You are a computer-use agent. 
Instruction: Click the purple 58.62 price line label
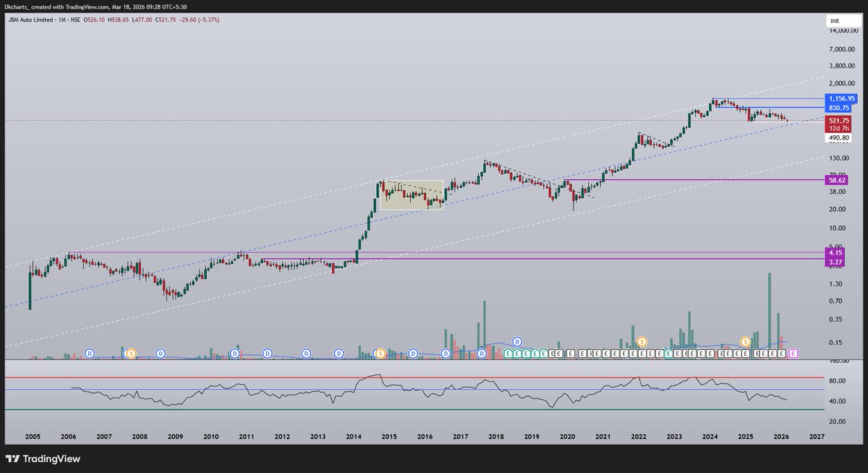(x=835, y=179)
